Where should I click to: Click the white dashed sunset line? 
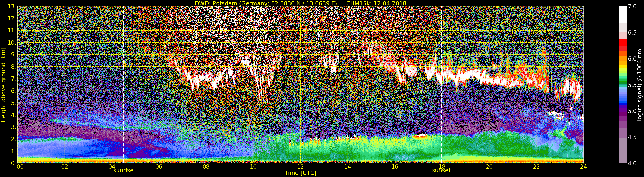pos(442,85)
